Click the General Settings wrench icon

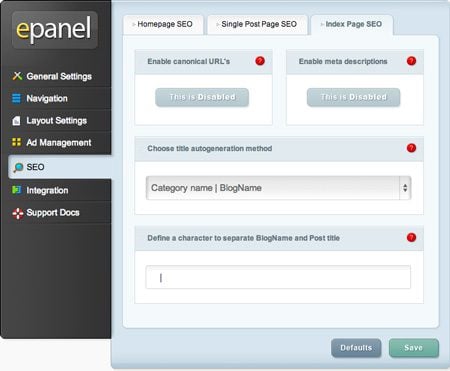(17, 76)
